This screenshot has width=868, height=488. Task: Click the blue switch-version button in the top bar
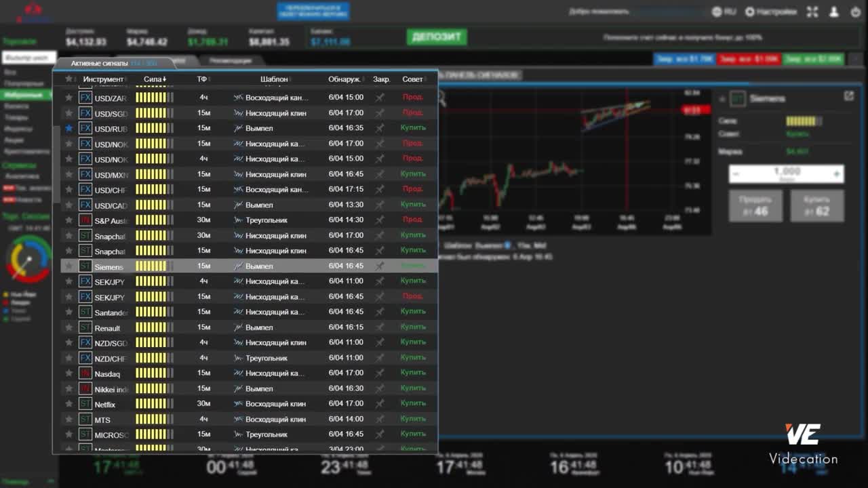[313, 11]
